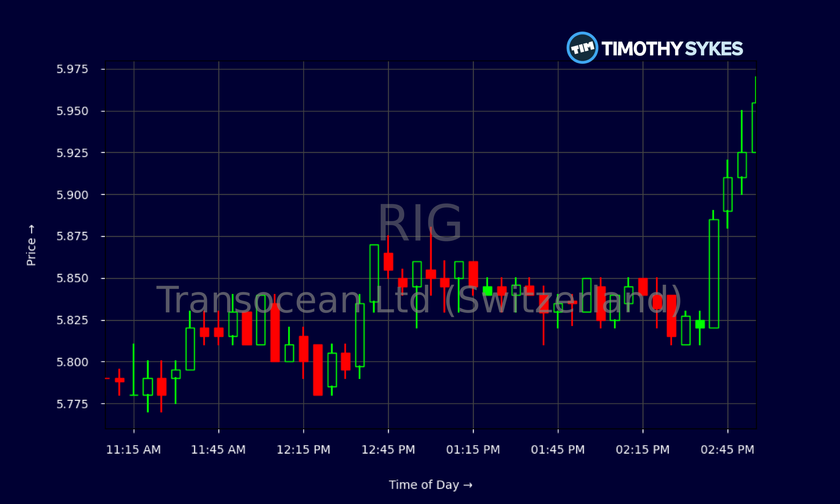The width and height of the screenshot is (840, 504).
Task: Click the red candle on the 01:15 PM gridline
Action: [473, 274]
